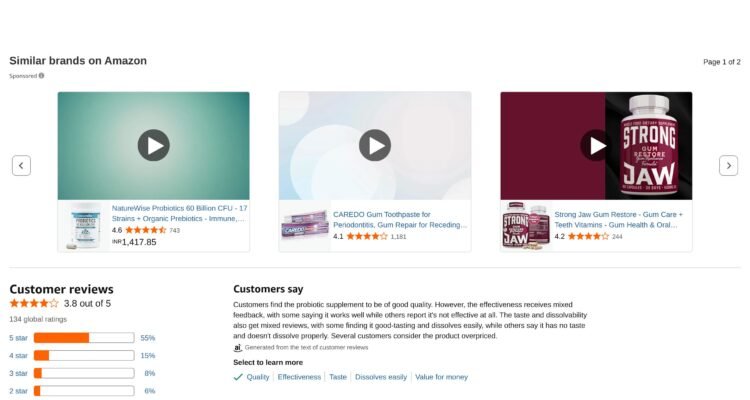Play the NatureWise Probiotics video
Viewport: 750px width, 400px height.
(x=154, y=145)
